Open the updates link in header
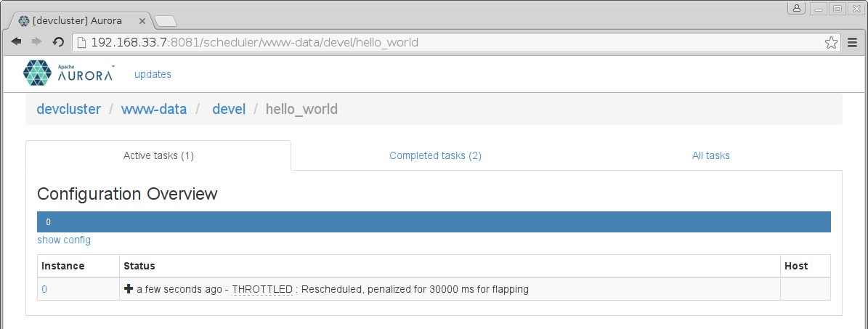This screenshot has height=329, width=868. point(153,74)
